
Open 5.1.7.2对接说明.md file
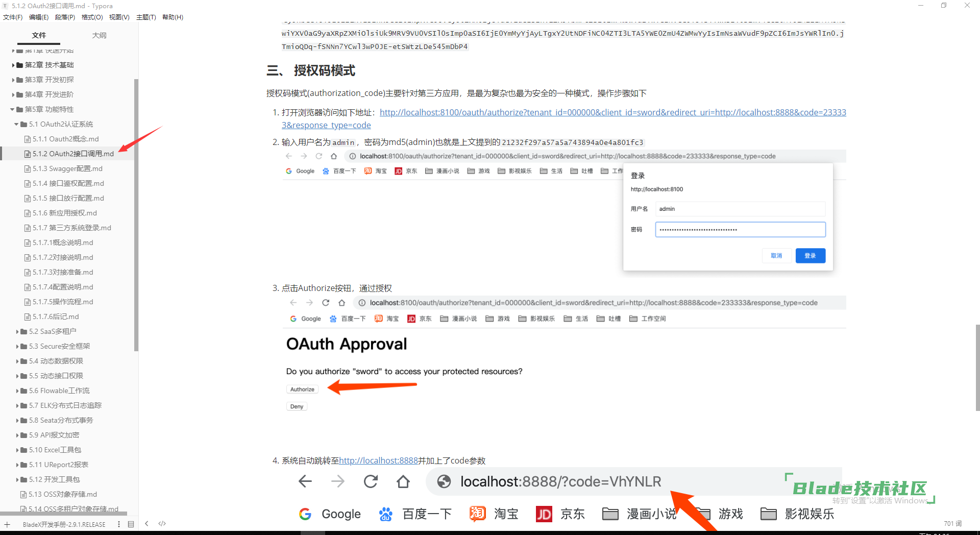point(63,257)
